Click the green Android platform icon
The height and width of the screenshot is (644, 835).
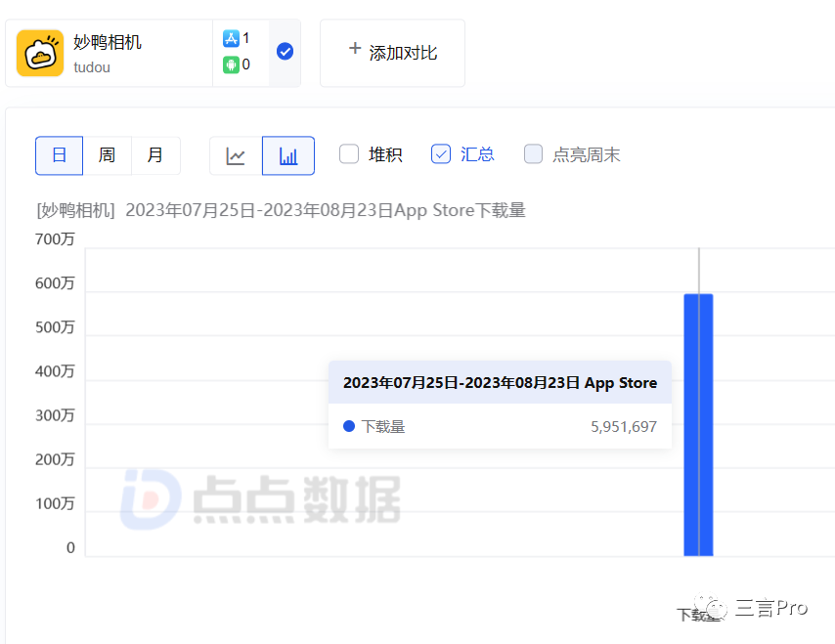point(231,65)
